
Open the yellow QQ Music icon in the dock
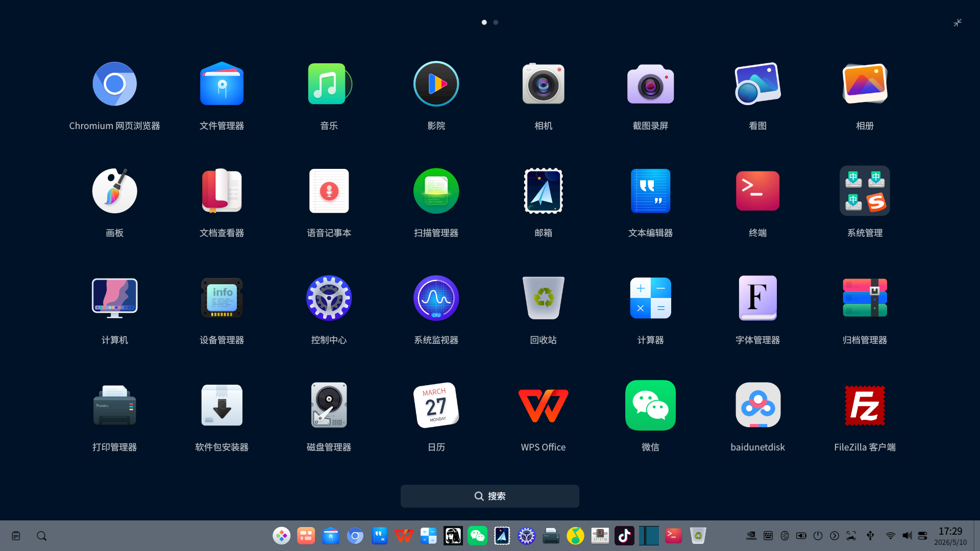(575, 536)
